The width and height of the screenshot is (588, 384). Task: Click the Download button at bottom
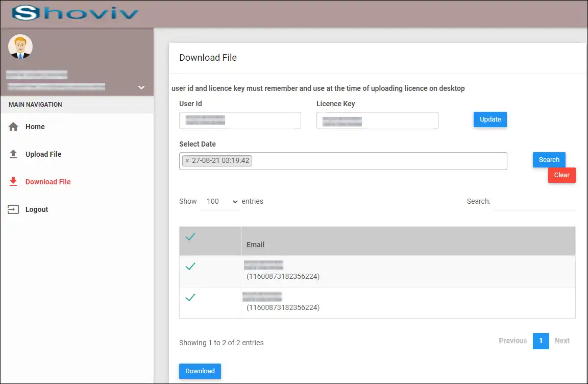pyautogui.click(x=200, y=371)
